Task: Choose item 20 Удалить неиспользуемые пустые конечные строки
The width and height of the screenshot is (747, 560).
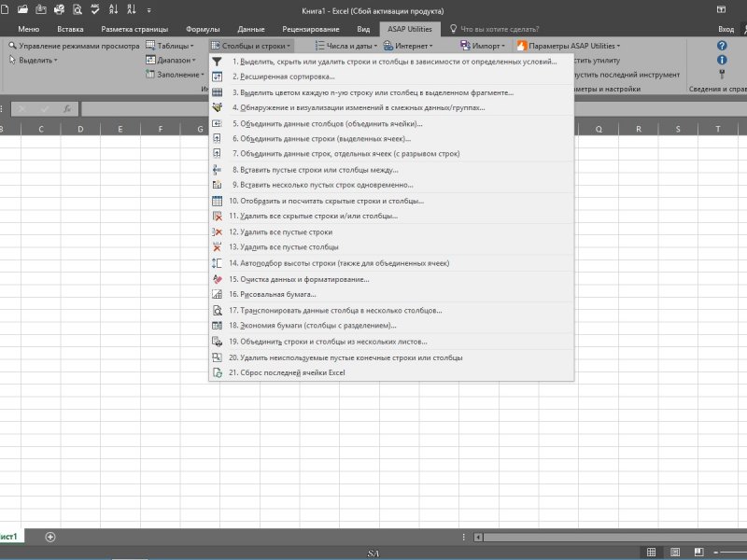Action: (391, 357)
